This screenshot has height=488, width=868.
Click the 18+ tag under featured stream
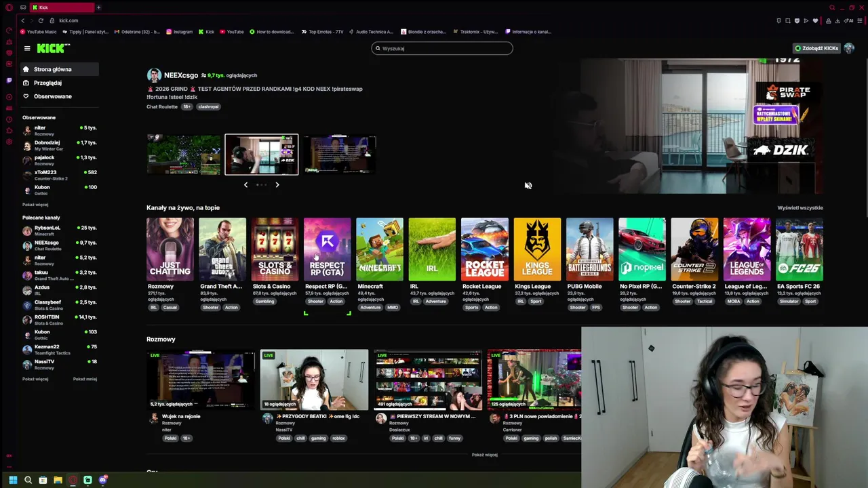(186, 106)
